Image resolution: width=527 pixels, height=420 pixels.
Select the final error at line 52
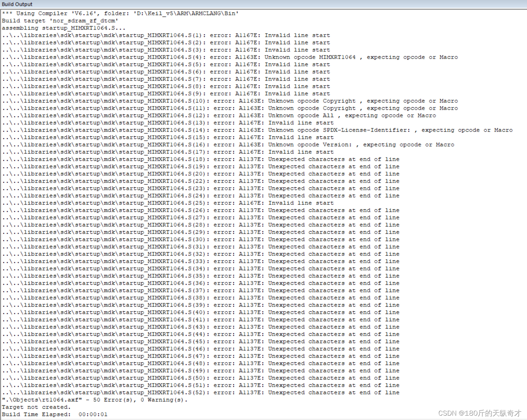click(x=201, y=392)
